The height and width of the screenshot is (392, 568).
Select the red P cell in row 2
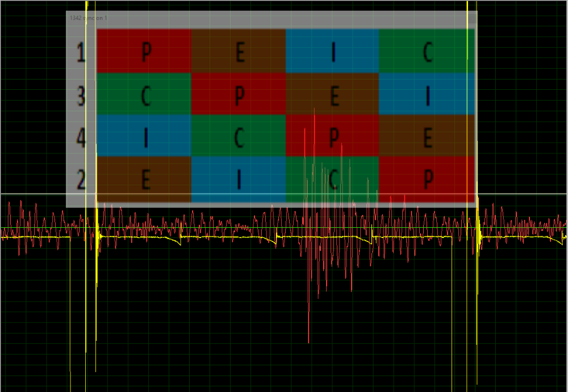(x=427, y=179)
